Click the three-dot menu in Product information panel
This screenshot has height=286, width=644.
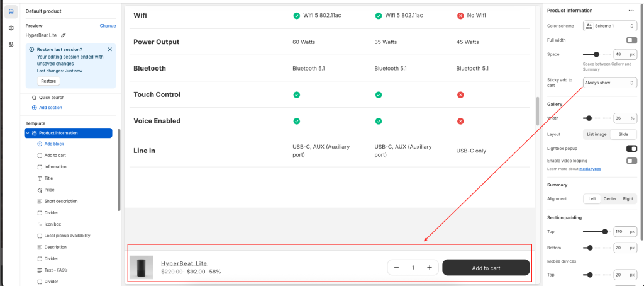[631, 11]
